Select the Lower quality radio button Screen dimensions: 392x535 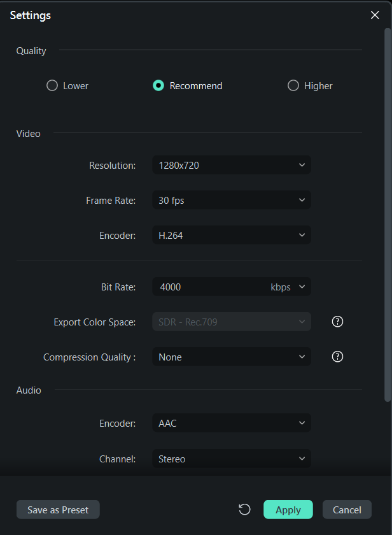(x=52, y=85)
